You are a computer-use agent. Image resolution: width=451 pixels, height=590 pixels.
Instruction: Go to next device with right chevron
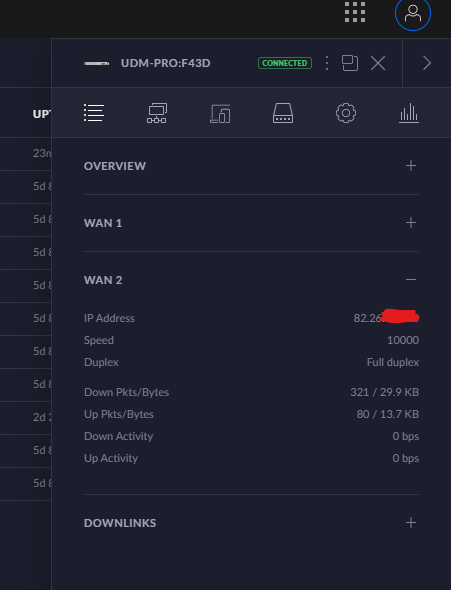point(427,63)
